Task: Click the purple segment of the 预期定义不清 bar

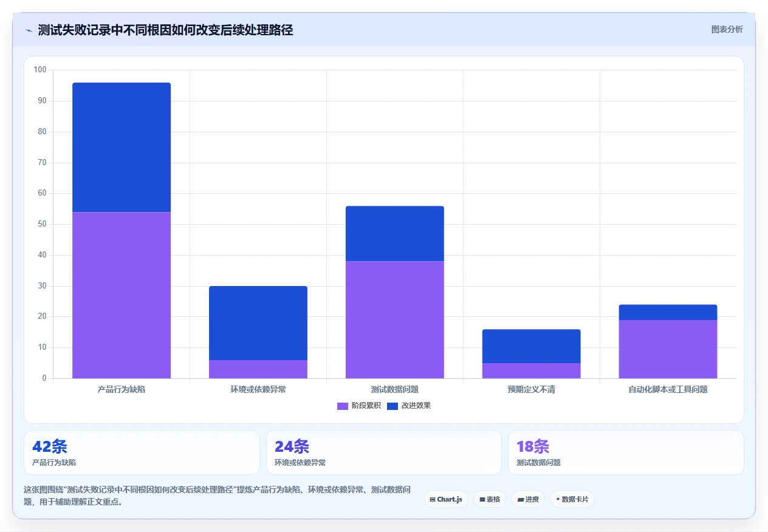Action: click(x=532, y=370)
